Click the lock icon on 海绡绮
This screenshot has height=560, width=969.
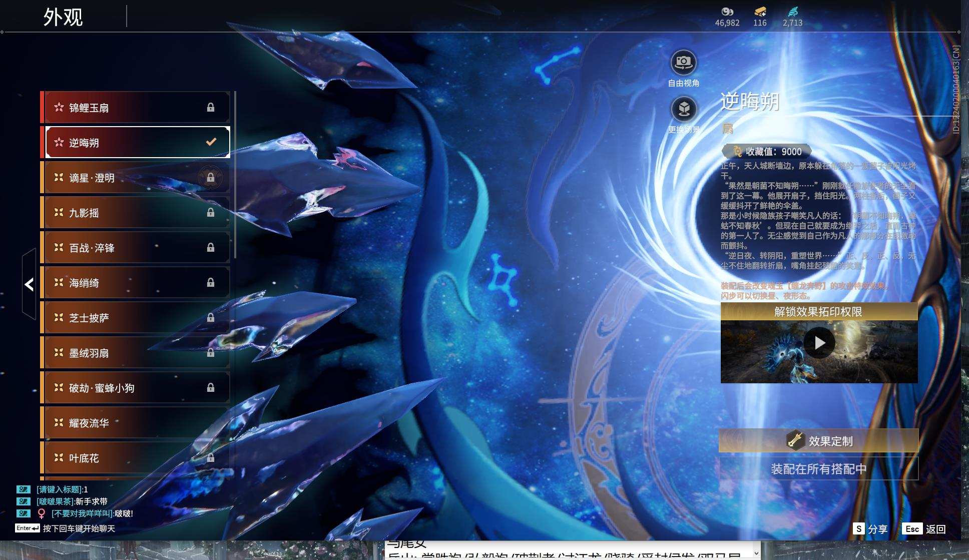211,283
